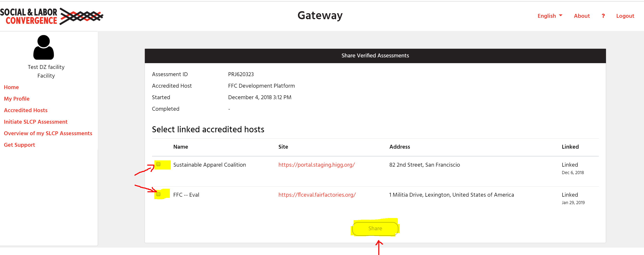Click FFC Development Platform text

tap(261, 85)
